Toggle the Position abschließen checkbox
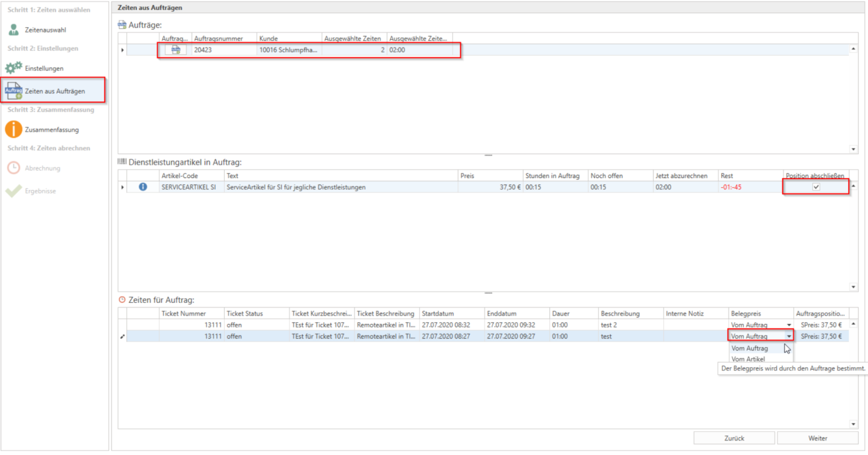The width and height of the screenshot is (868, 455). tap(816, 187)
